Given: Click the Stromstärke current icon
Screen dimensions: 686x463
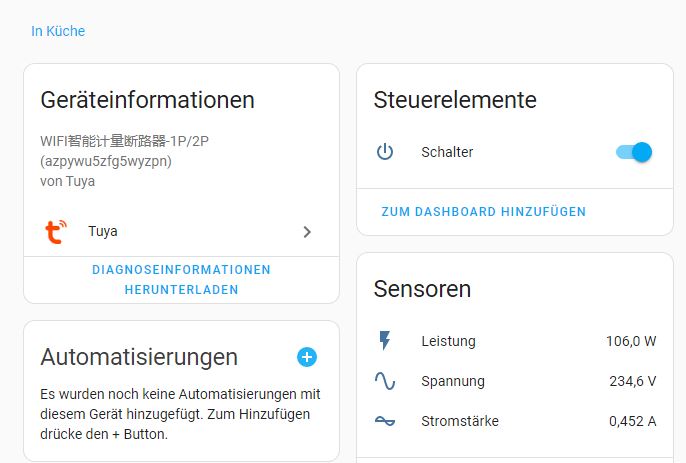Looking at the screenshot, I should 385,421.
